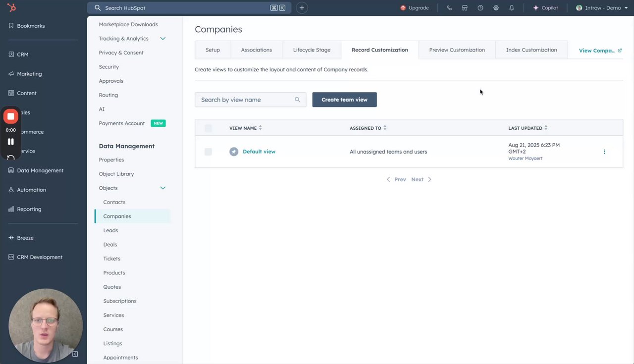Open the View Companies external link
The height and width of the screenshot is (364, 634).
[x=600, y=51]
